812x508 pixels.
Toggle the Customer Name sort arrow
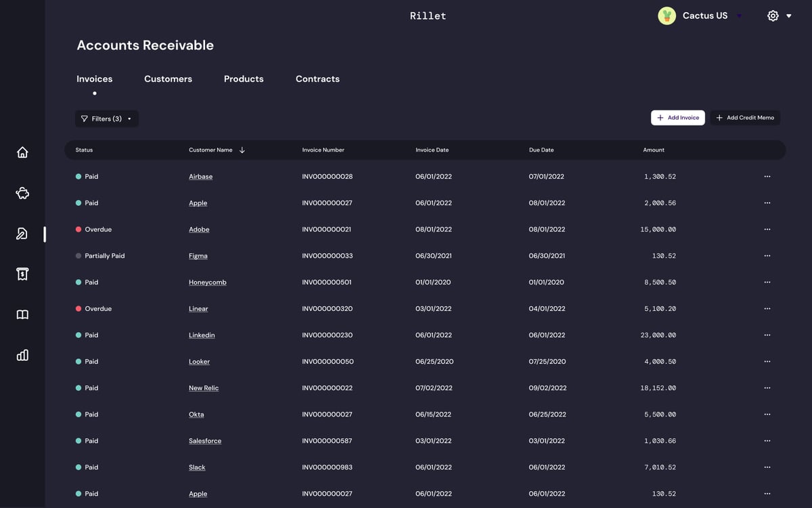242,150
